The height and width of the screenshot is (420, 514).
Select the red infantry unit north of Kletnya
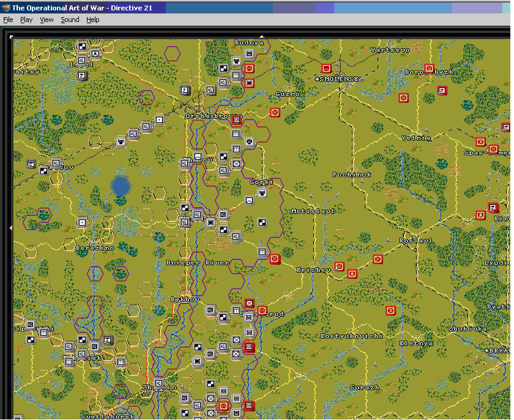(x=390, y=310)
